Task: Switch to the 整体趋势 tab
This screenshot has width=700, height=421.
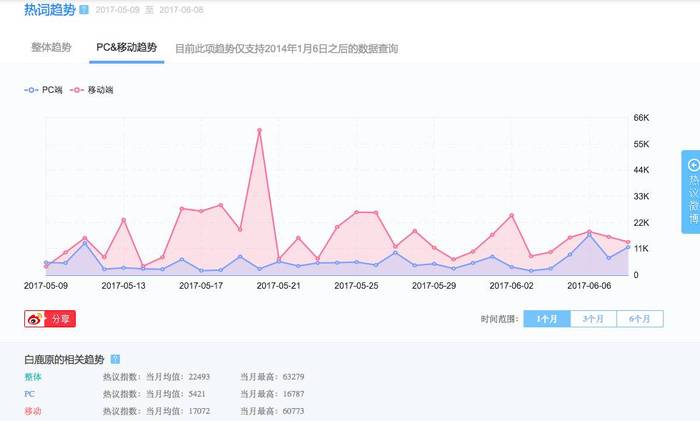Action: click(x=51, y=47)
